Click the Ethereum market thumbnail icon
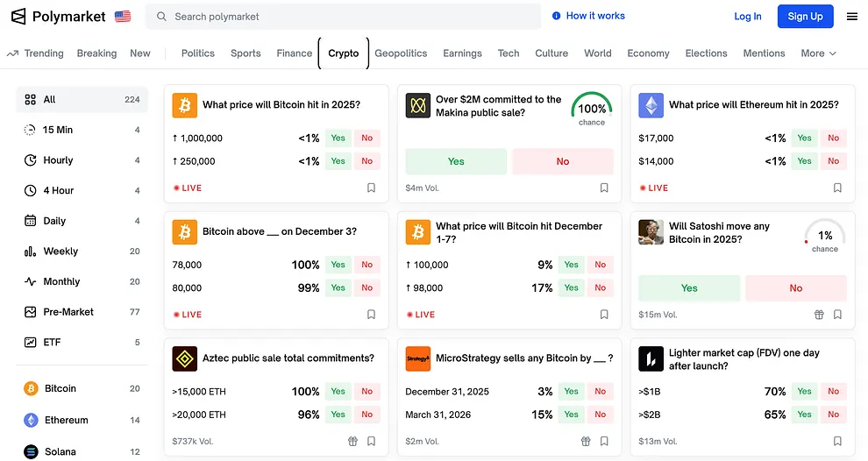The width and height of the screenshot is (868, 461). 651,105
